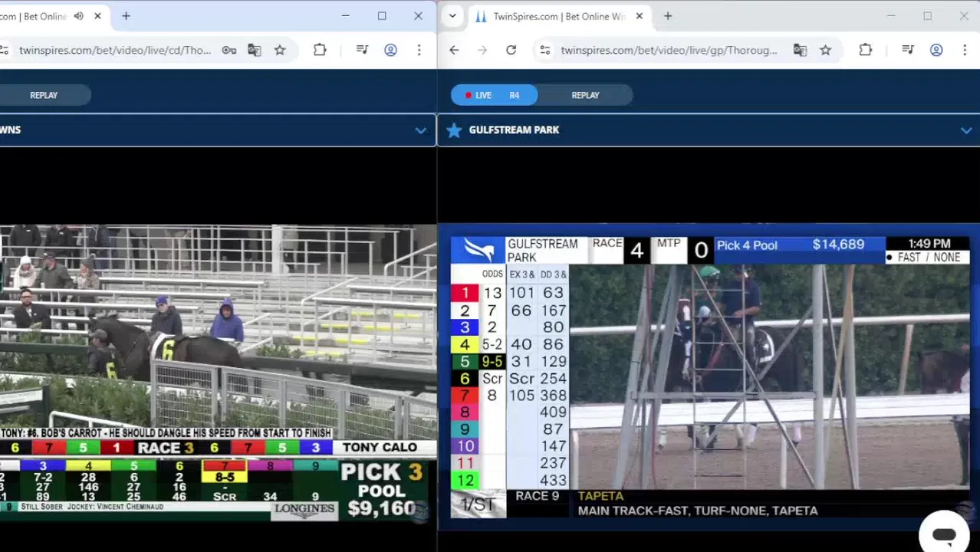Image resolution: width=980 pixels, height=552 pixels.
Task: Click the Gulfstream Park favorite star
Action: tap(454, 130)
